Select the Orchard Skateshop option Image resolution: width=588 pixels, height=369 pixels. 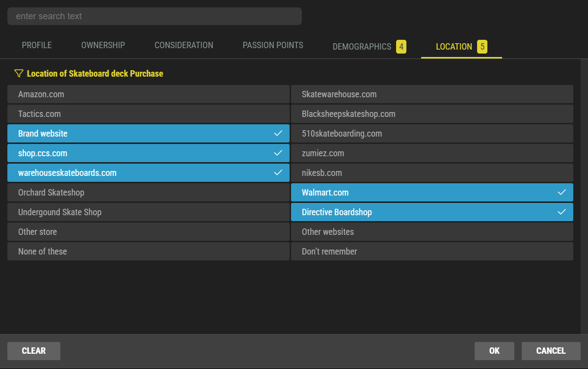[x=149, y=192]
